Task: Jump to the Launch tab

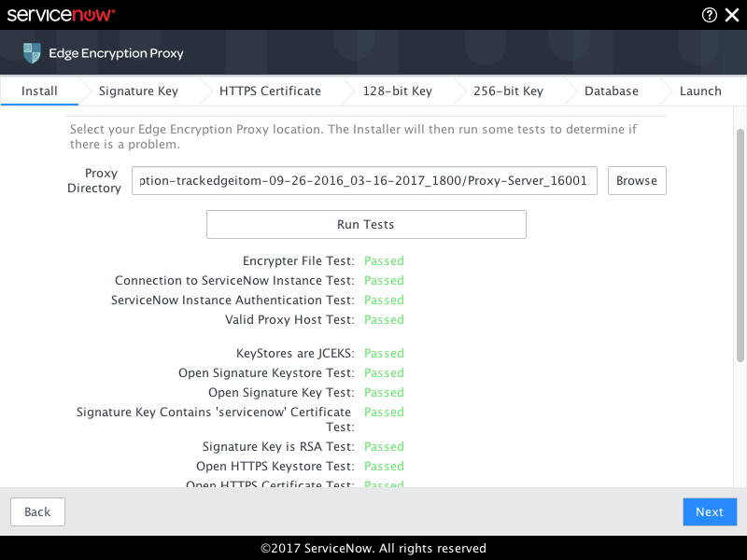Action: 700,91
